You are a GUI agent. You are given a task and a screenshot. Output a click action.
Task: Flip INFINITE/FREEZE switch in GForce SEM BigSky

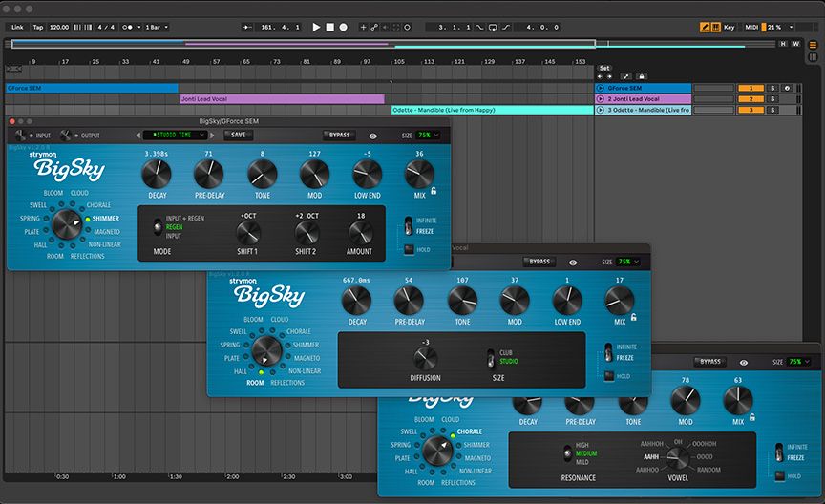pos(409,226)
